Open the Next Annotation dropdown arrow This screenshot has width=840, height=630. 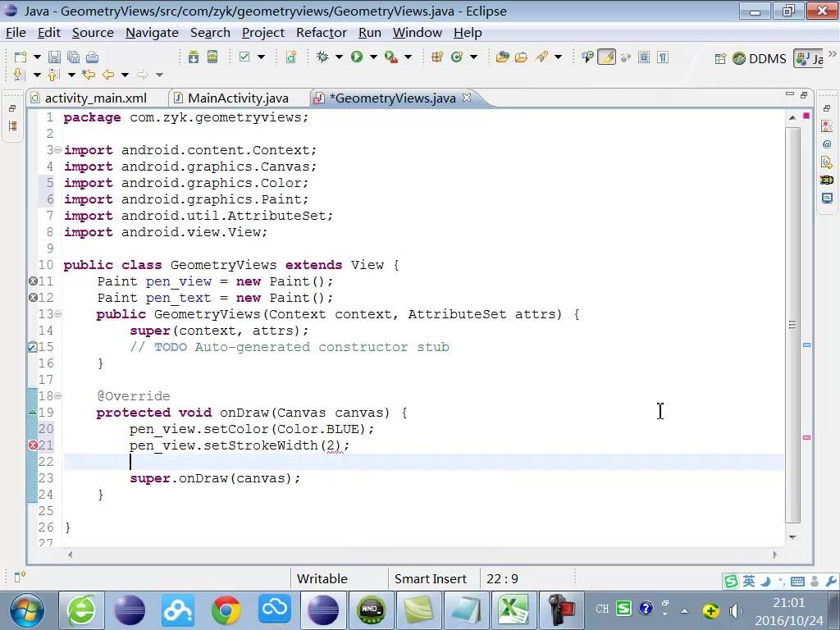coord(37,75)
